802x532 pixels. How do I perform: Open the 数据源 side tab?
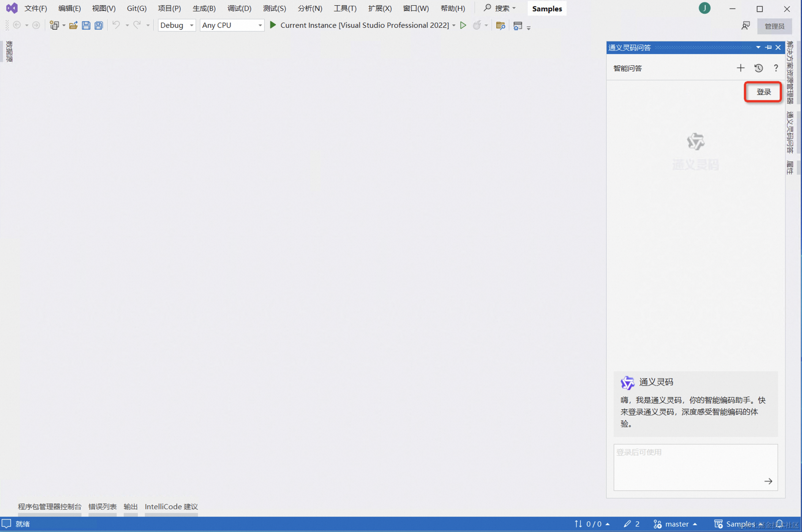click(9, 52)
